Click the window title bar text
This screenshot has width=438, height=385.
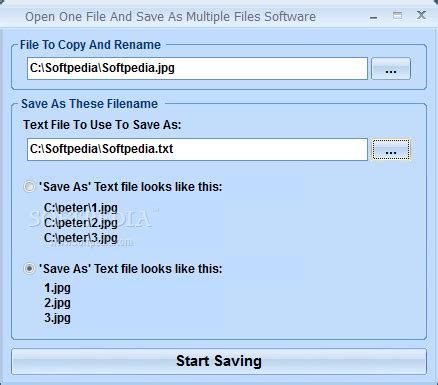170,17
